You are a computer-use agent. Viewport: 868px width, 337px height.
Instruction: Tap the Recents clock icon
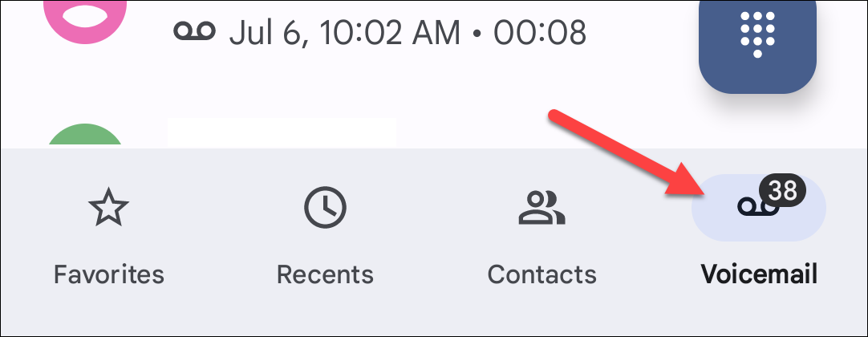coord(325,208)
